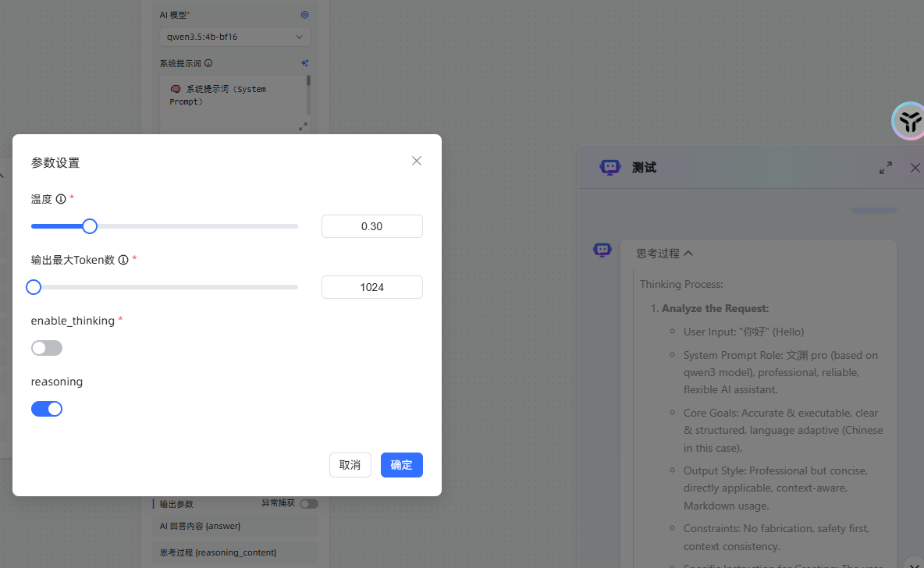Click the floating assistant logo icon
The image size is (924, 568).
tap(908, 121)
